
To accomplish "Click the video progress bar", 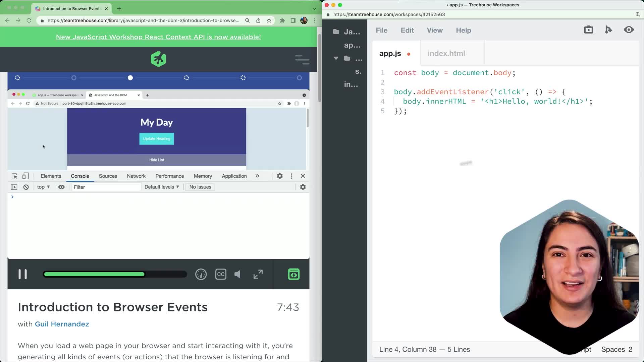I will pos(115,274).
